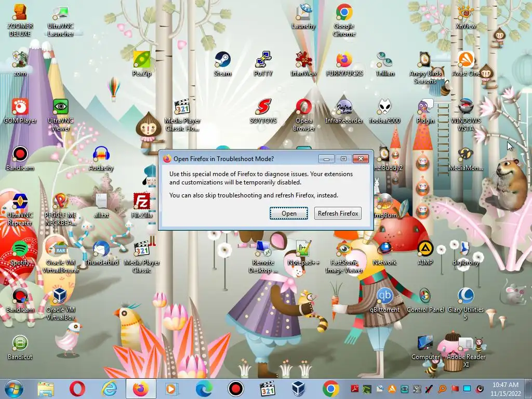Select the Spotify desktop icon

[x=20, y=252]
